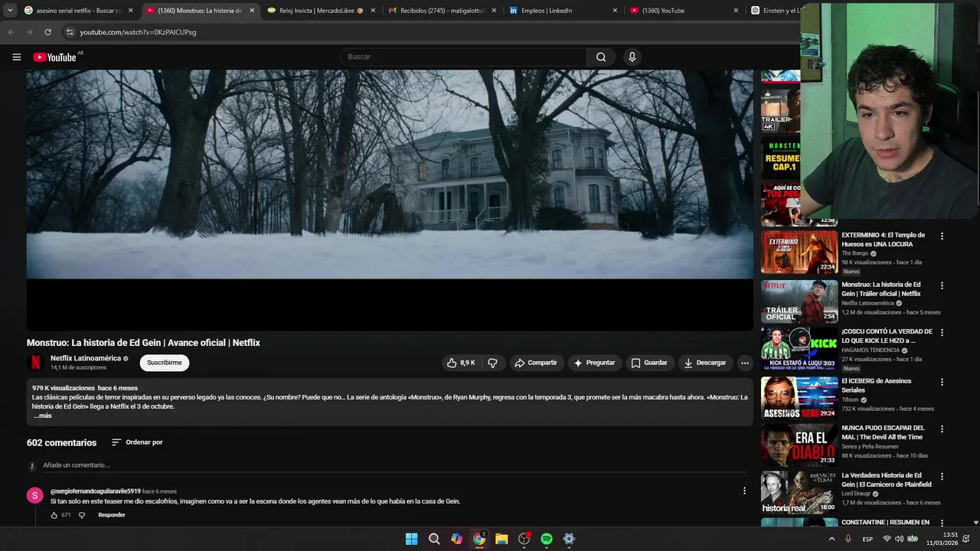Open the browser tab search dropdown arrow
The width and height of the screenshot is (980, 551).
click(x=9, y=11)
